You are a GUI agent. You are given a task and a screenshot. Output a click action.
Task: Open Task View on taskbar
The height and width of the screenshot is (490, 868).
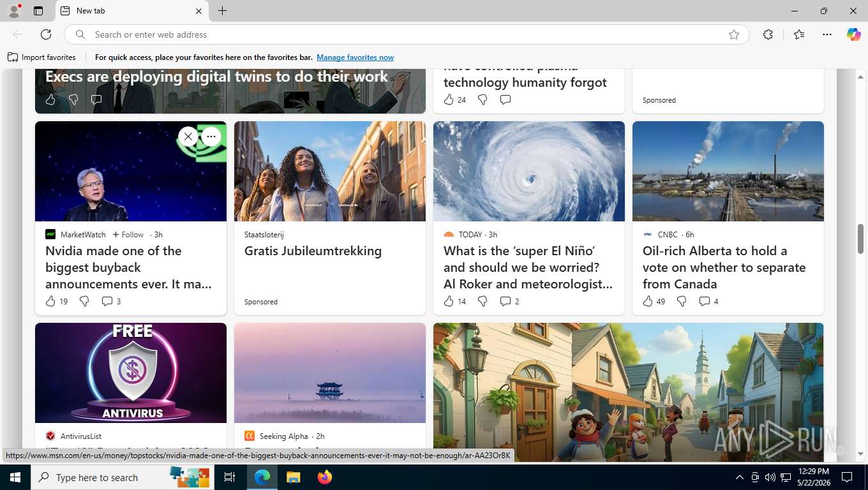230,477
